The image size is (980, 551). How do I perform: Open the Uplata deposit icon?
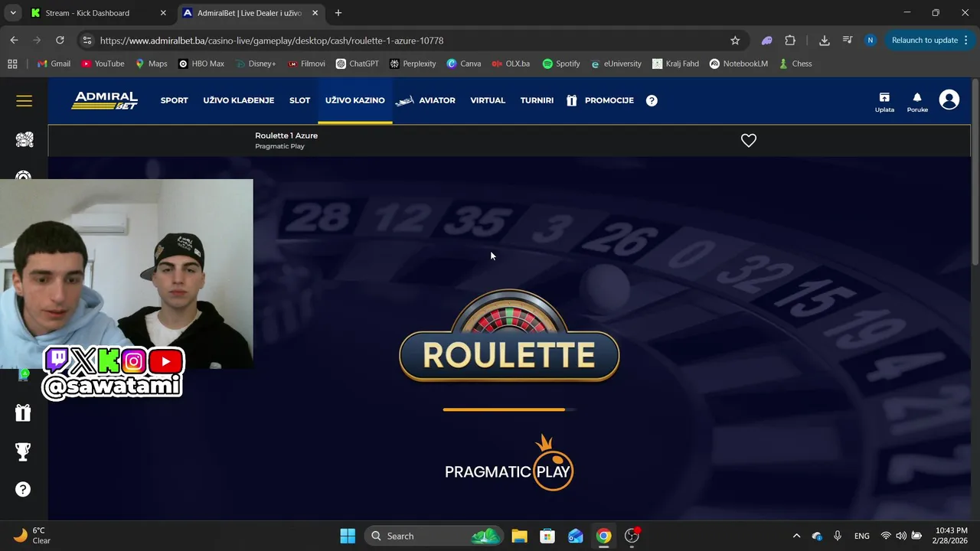pos(884,102)
